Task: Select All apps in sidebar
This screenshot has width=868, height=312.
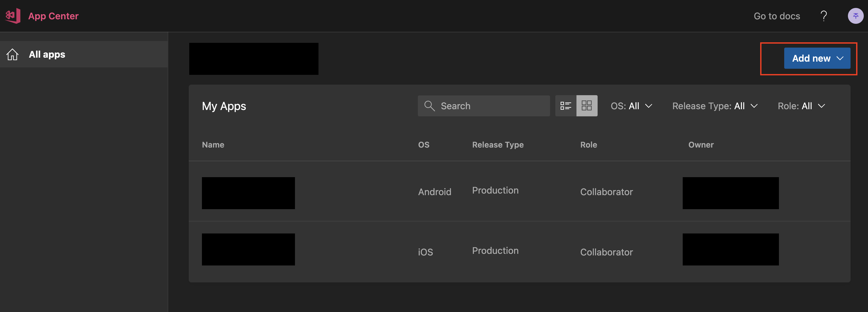Action: (x=47, y=54)
